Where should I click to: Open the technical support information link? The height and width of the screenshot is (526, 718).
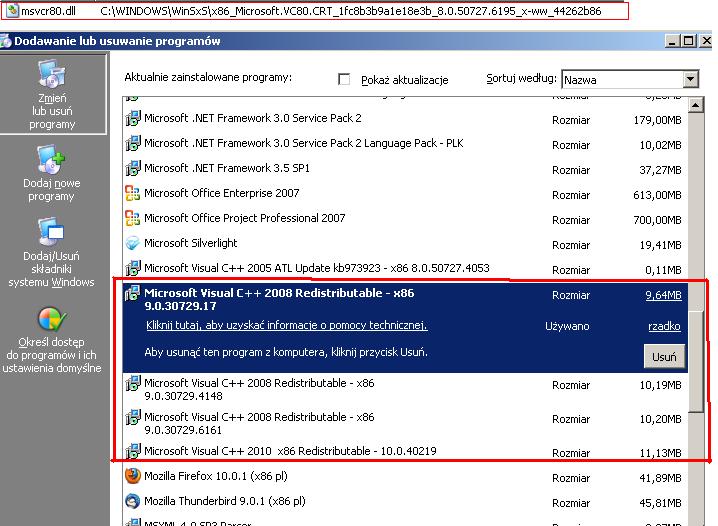coord(287,325)
